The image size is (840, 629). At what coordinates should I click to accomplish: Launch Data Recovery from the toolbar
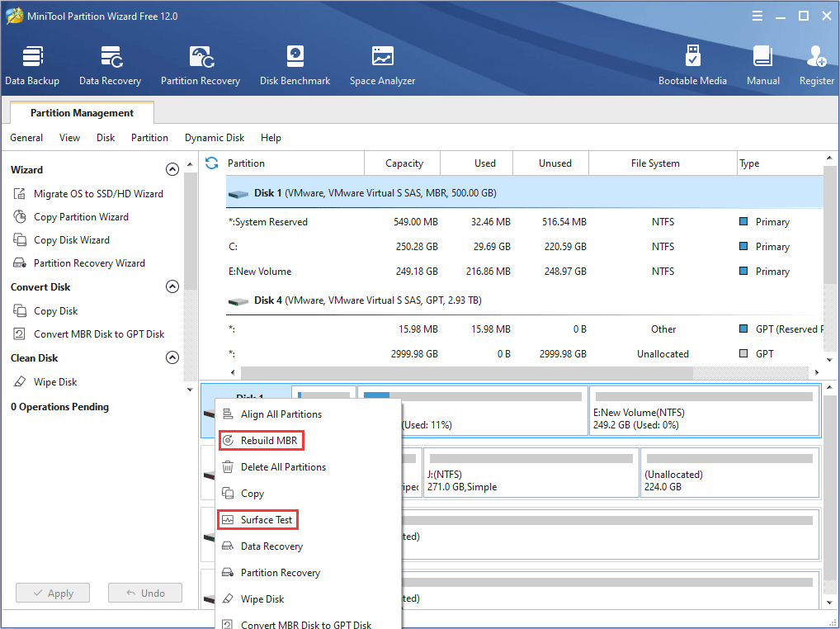[111, 65]
